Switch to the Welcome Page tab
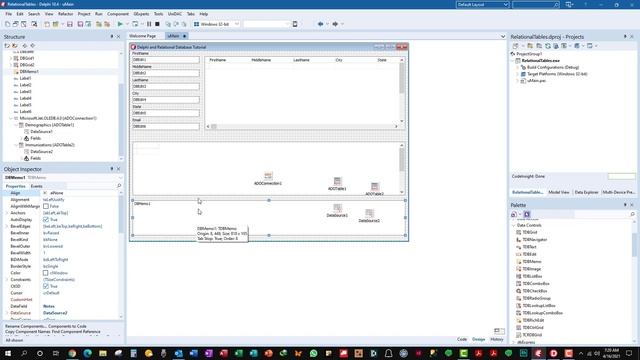 coord(142,36)
